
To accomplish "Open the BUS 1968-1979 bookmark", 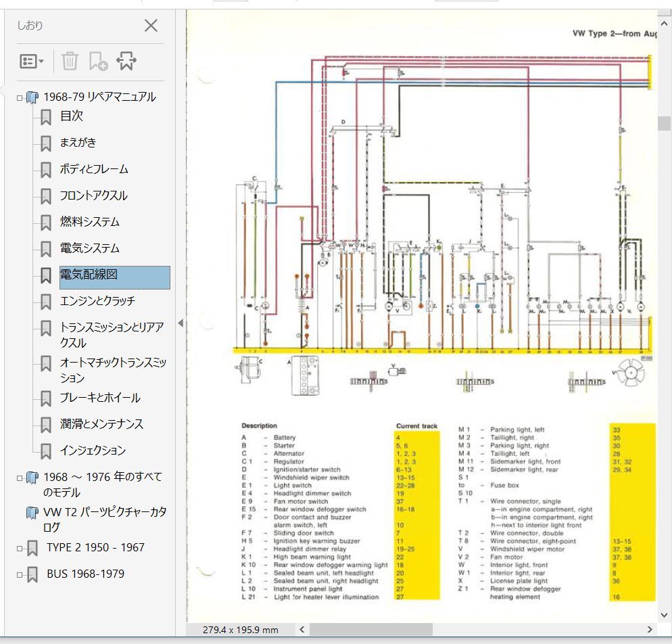I will pyautogui.click(x=86, y=574).
